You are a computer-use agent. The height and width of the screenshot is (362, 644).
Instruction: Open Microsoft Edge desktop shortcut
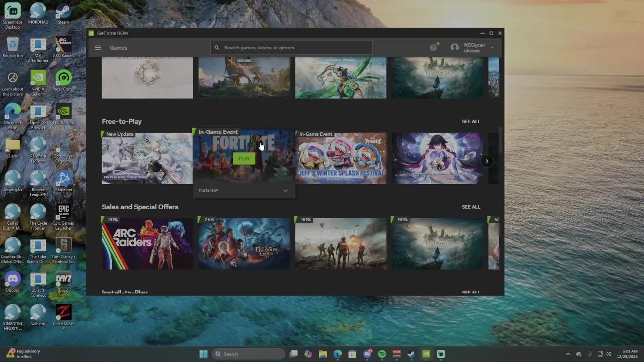(x=13, y=117)
